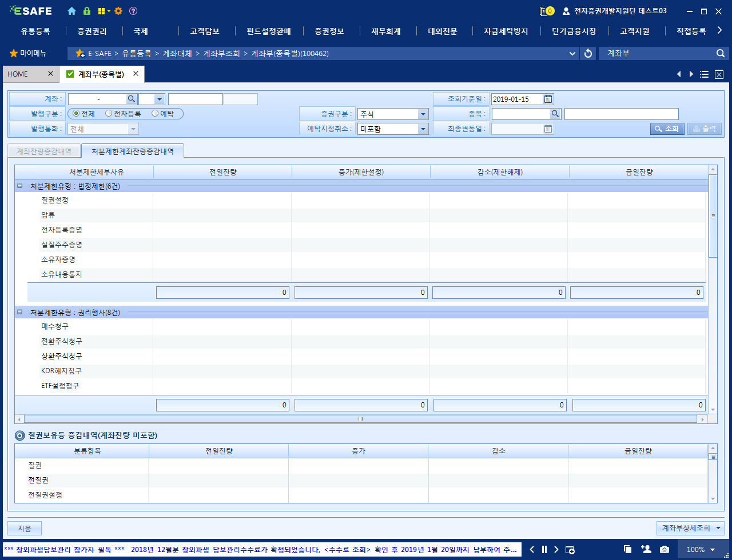Show previous tab with left arrow

coord(679,74)
